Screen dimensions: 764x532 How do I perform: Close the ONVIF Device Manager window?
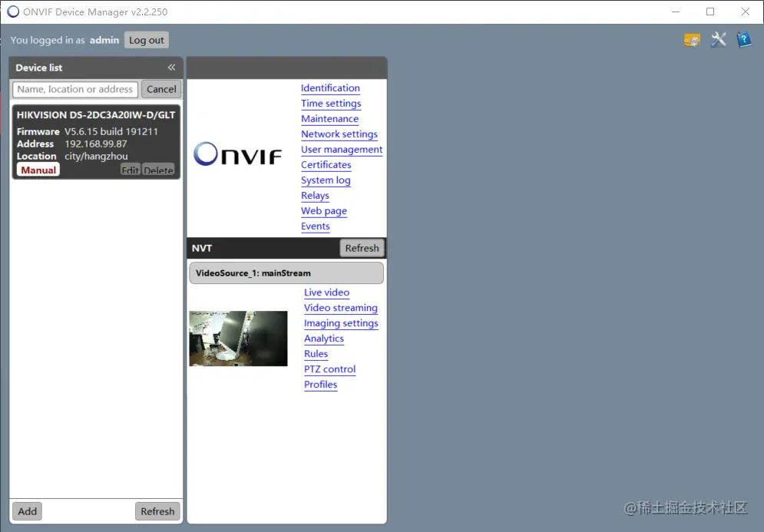745,12
